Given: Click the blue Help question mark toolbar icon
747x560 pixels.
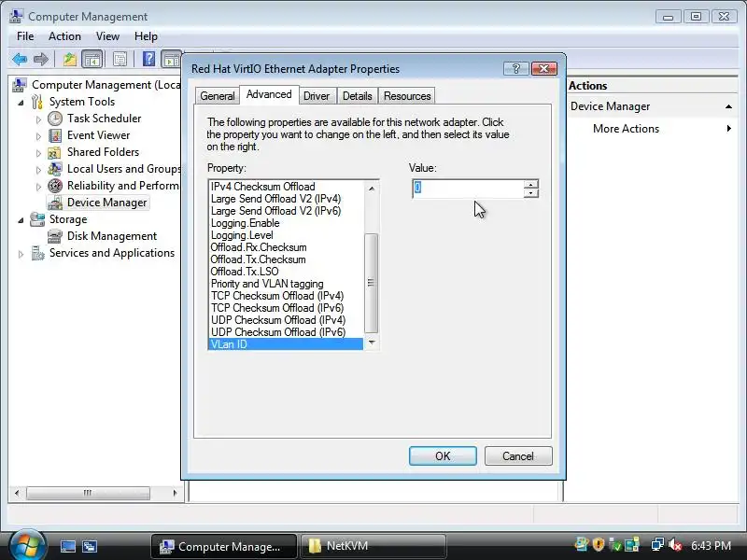Looking at the screenshot, I should click(x=148, y=59).
